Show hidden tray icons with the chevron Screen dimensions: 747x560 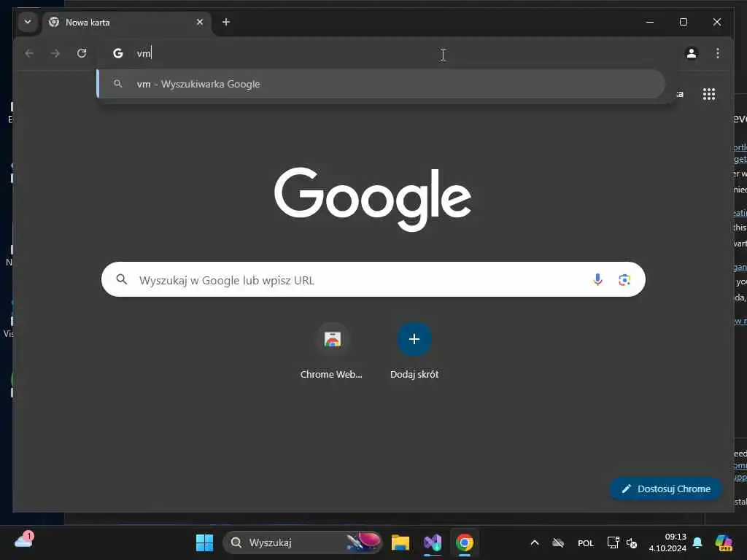tap(535, 542)
